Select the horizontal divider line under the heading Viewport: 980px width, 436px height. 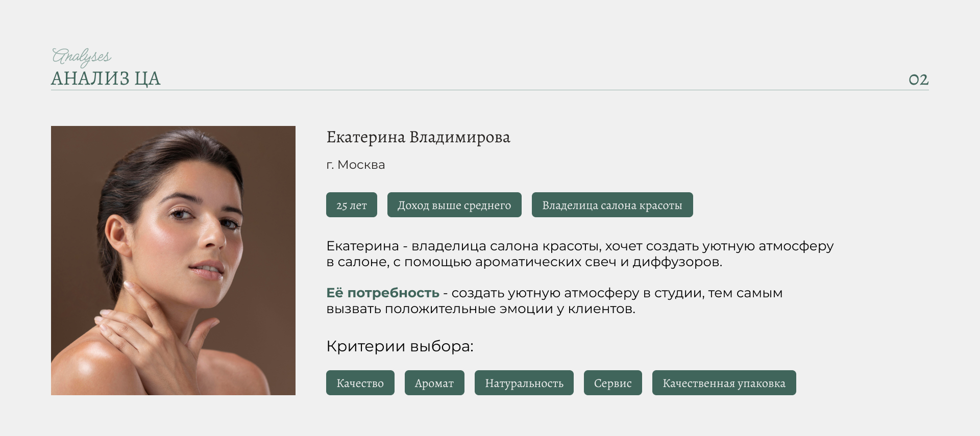pos(490,90)
